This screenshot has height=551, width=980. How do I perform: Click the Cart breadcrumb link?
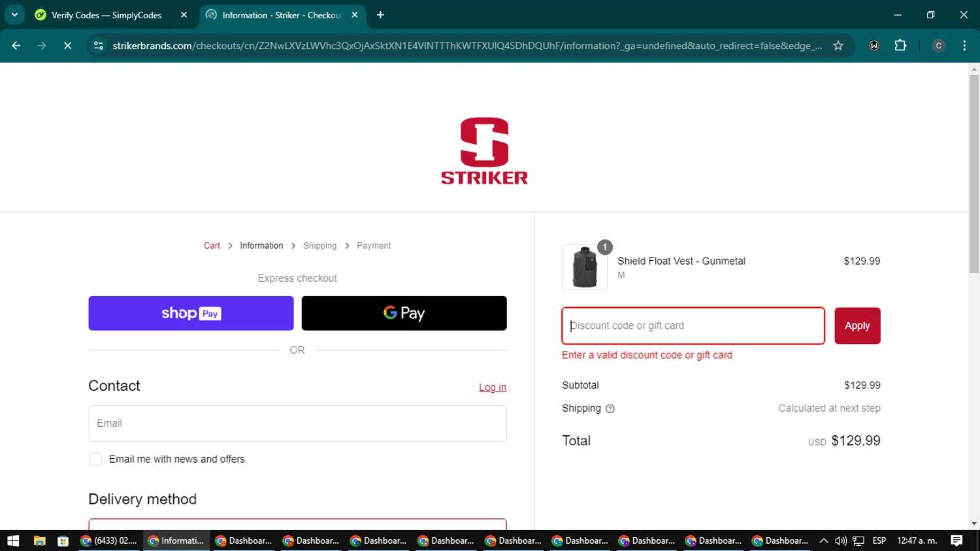tap(212, 246)
